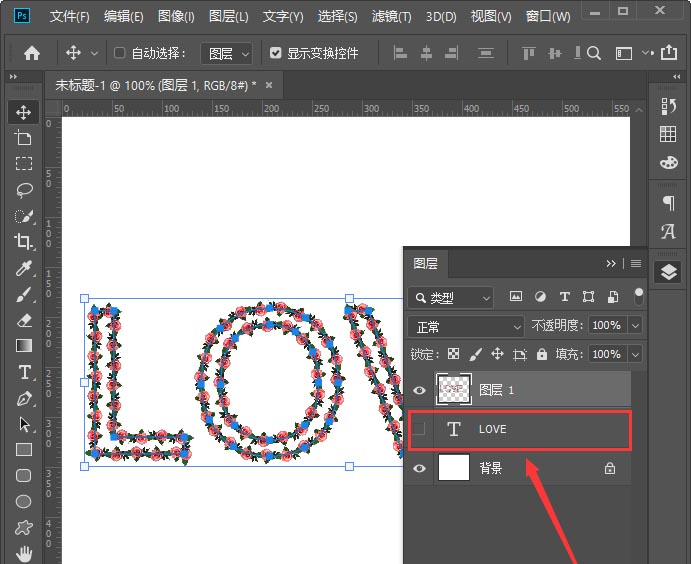Image resolution: width=691 pixels, height=564 pixels.
Task: Select the Eraser tool
Action: [24, 320]
